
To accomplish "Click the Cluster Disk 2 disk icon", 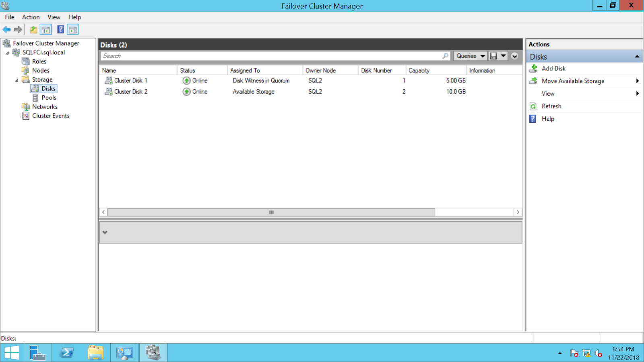I will (108, 92).
